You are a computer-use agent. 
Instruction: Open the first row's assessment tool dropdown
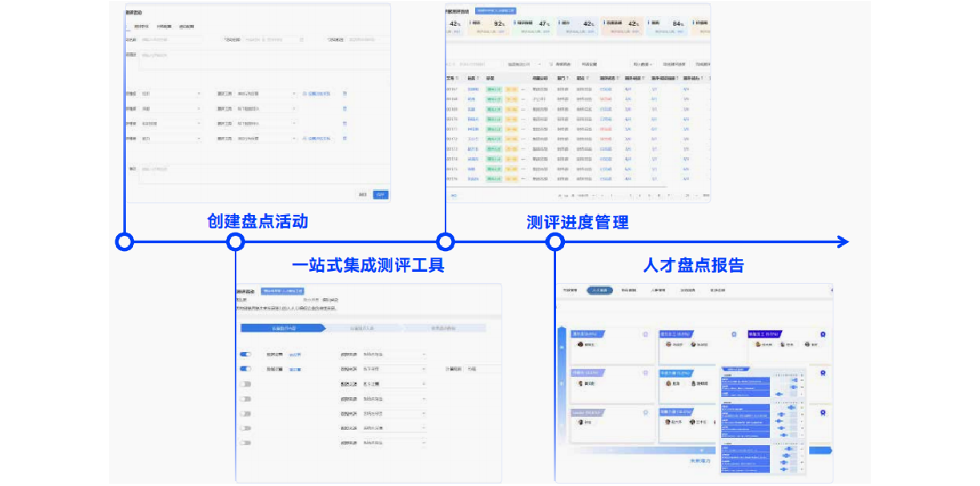(x=266, y=94)
